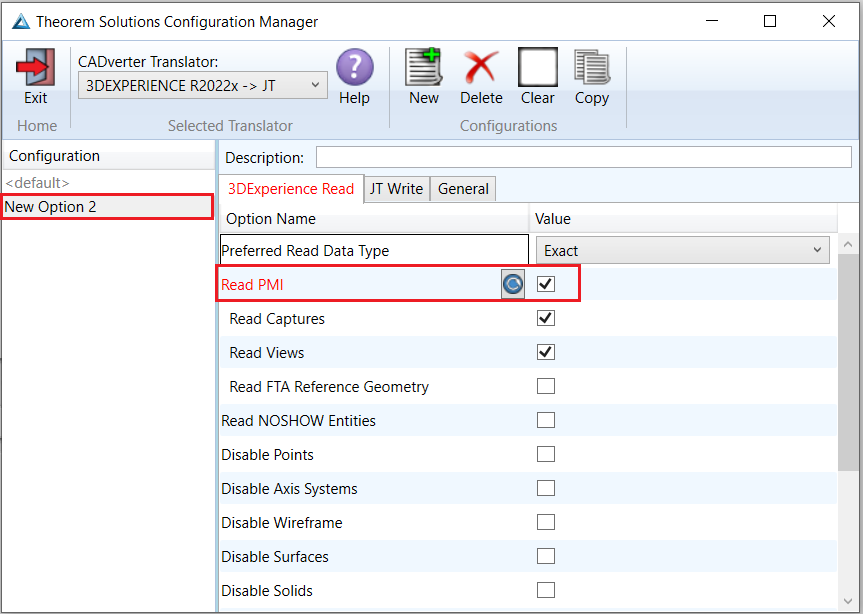Click the Read Views option label
This screenshot has height=614, width=863.
pyautogui.click(x=266, y=353)
